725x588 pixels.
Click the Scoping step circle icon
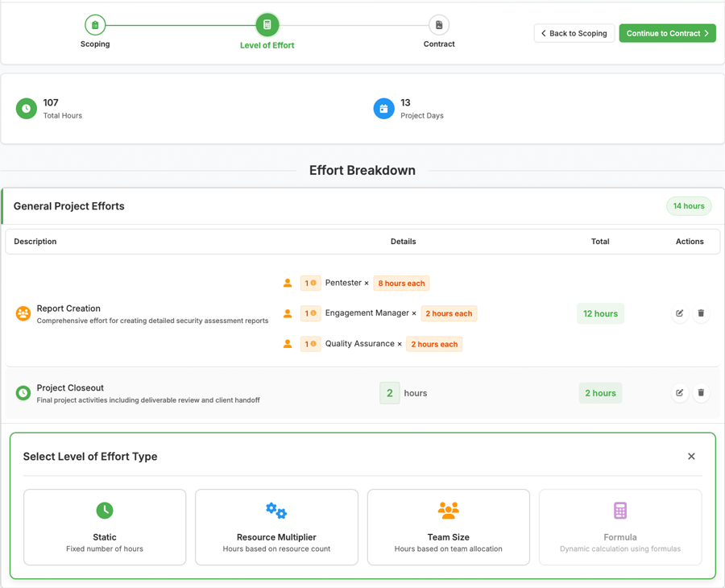95,25
